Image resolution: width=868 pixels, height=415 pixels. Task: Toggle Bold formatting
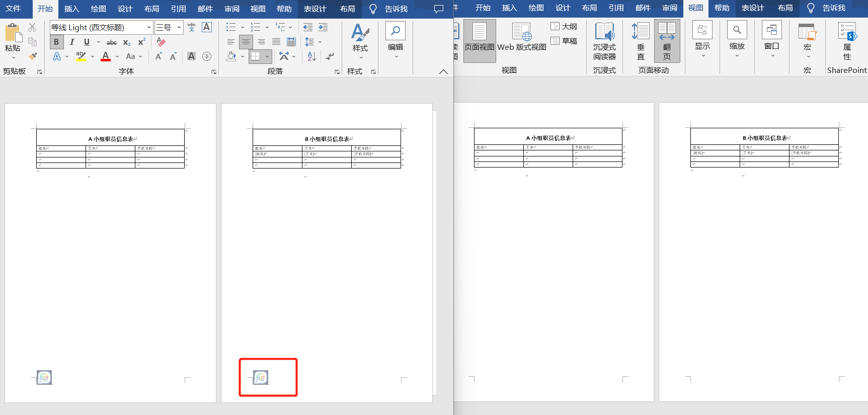click(x=56, y=42)
